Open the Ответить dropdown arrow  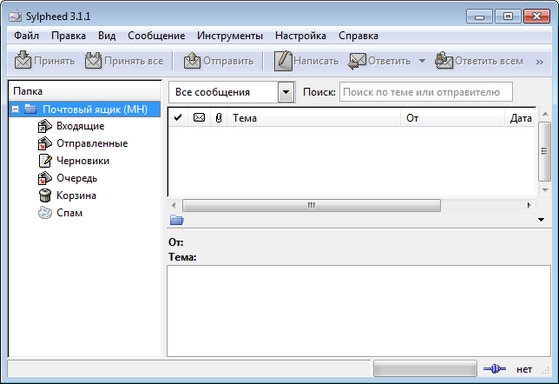[x=422, y=61]
